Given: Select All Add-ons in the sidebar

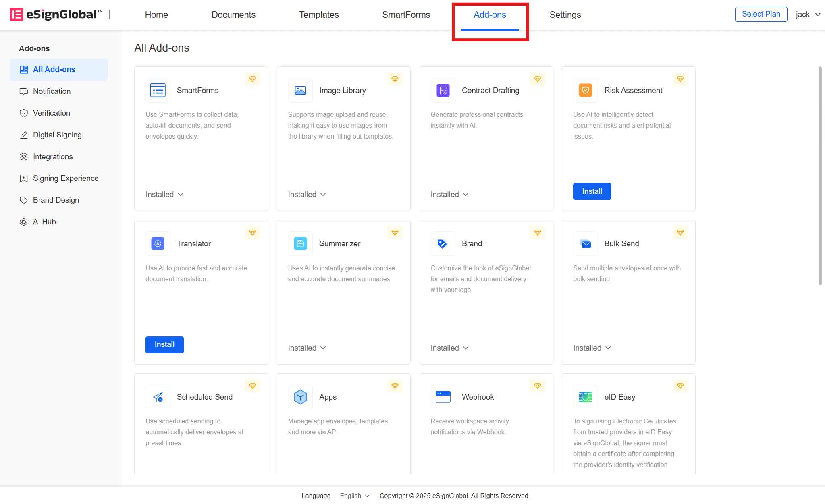Looking at the screenshot, I should coord(59,70).
